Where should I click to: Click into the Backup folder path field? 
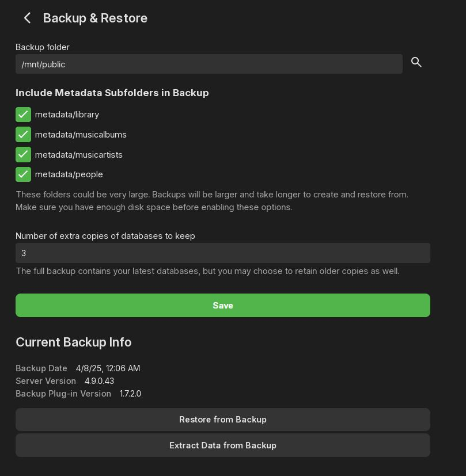(209, 64)
